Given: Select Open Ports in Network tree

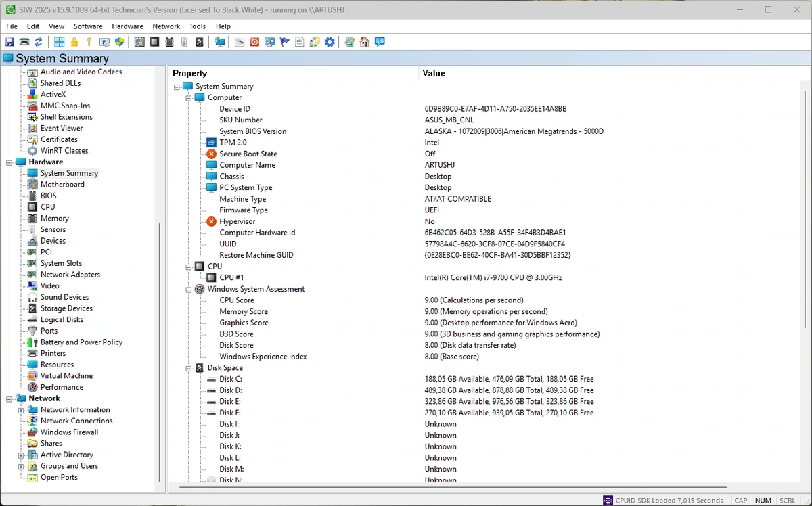Looking at the screenshot, I should [59, 478].
